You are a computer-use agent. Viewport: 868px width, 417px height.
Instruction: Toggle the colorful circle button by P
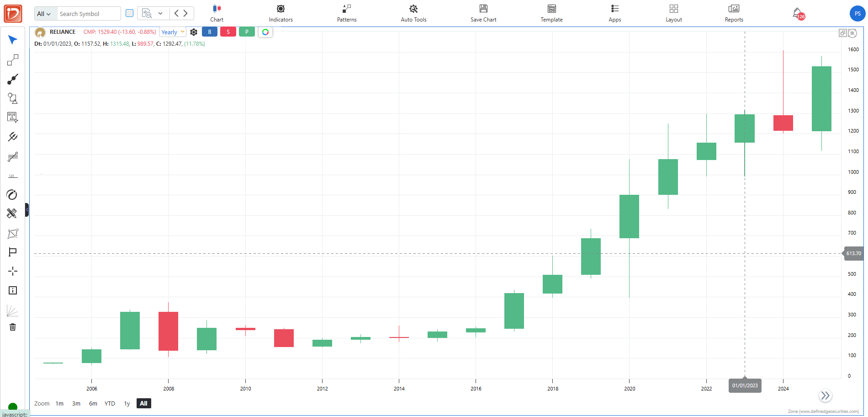coord(265,32)
